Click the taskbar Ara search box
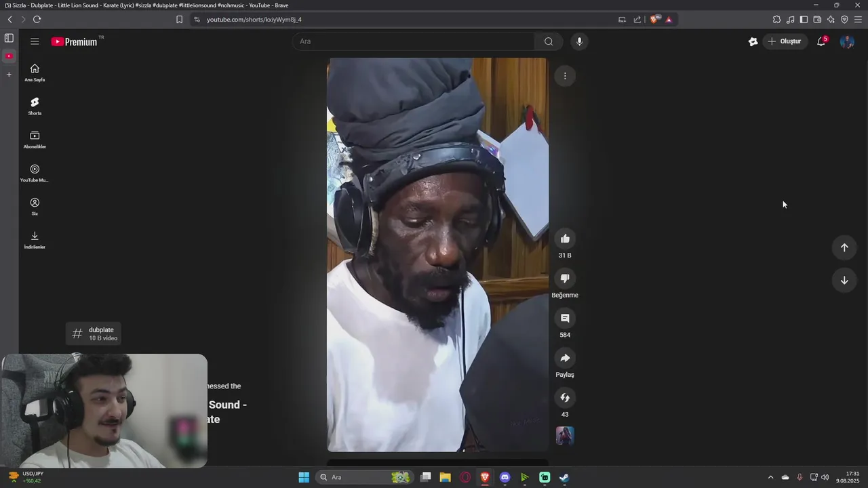Image resolution: width=868 pixels, height=488 pixels. [365, 477]
